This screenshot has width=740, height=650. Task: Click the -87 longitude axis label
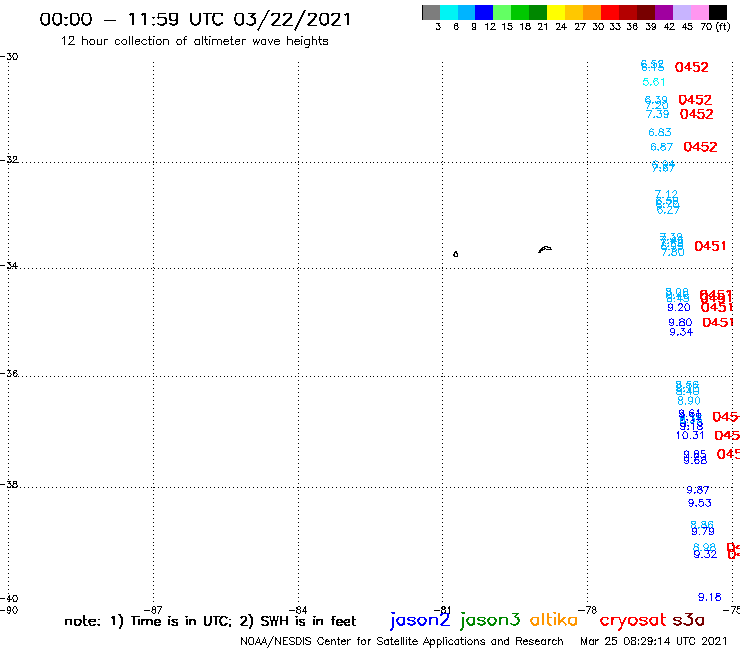pos(153,610)
